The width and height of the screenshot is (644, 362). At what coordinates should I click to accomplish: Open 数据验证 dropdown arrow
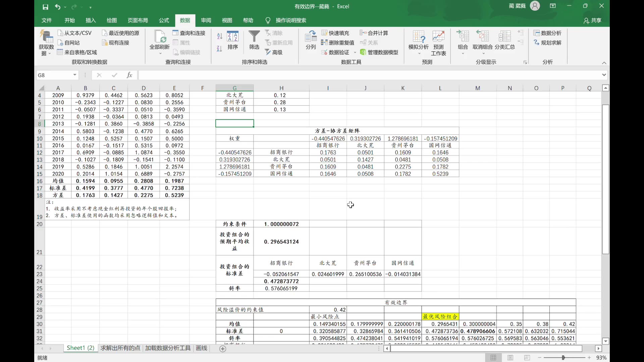[355, 52]
